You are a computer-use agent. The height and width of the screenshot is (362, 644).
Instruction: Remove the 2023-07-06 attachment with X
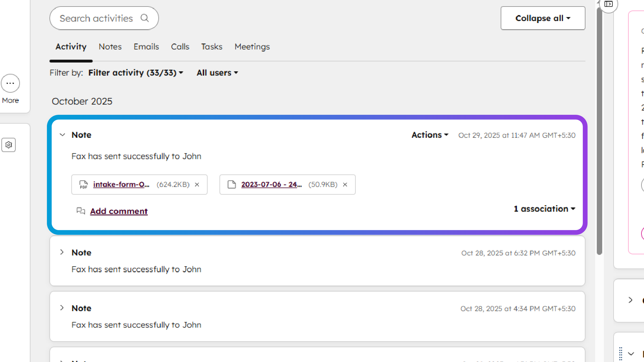click(345, 185)
